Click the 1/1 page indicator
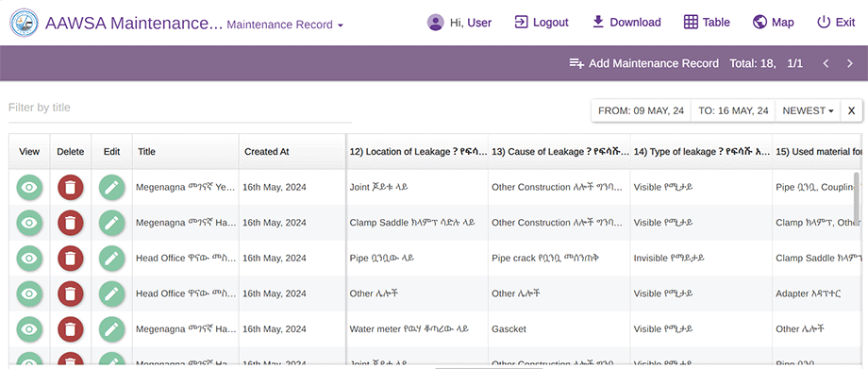Viewport: 868px width, 369px height. pos(795,63)
